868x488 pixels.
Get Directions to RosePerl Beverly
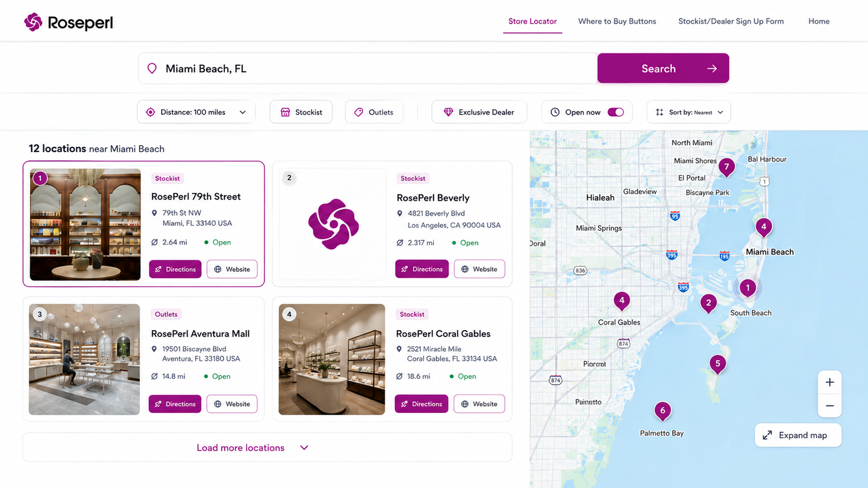[x=422, y=269]
